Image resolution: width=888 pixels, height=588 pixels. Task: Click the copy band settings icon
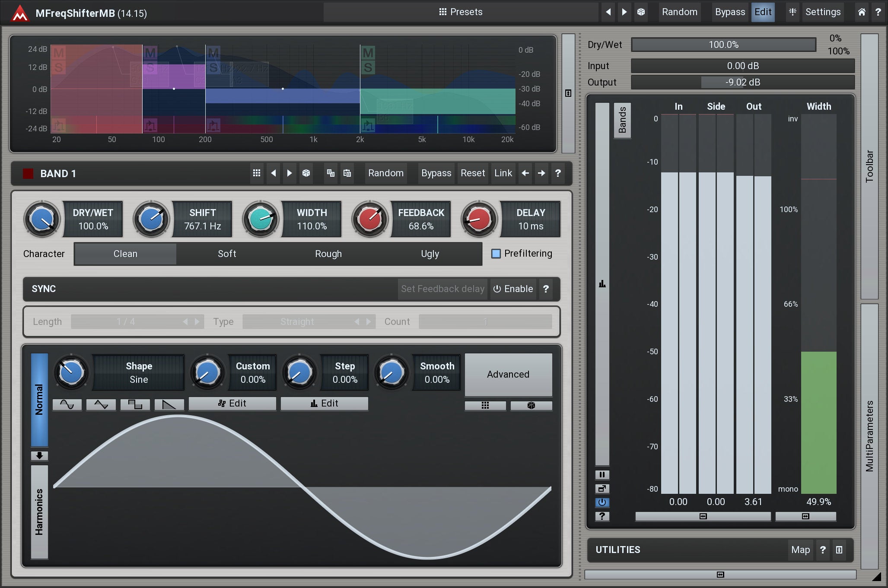[331, 173]
